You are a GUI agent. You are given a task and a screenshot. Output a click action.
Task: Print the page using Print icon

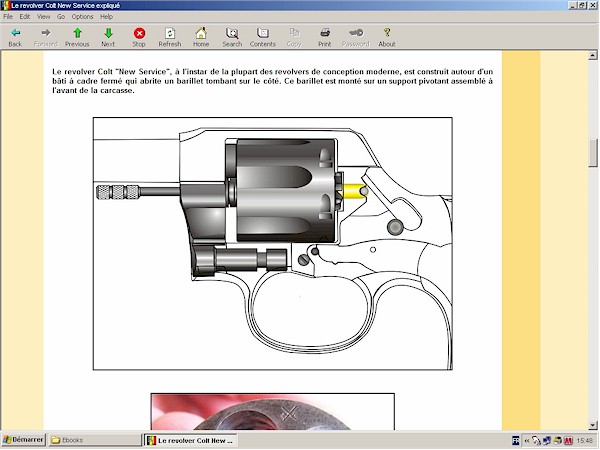(325, 34)
